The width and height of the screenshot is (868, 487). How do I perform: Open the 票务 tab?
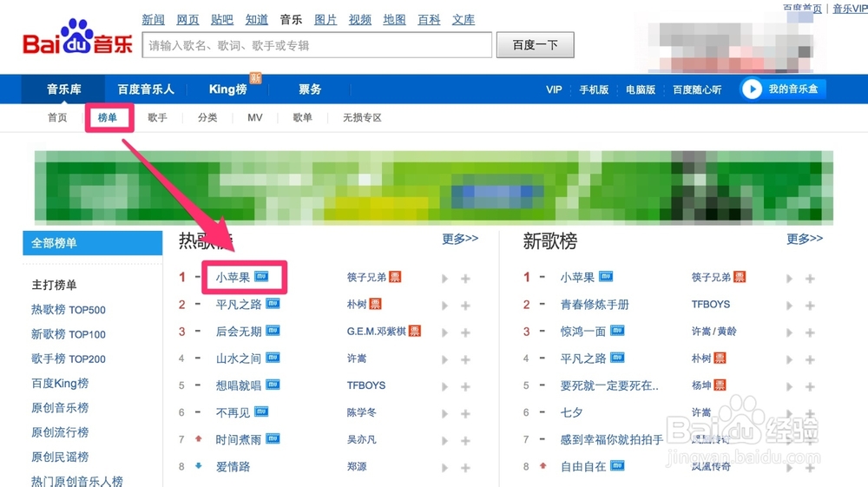pos(310,89)
